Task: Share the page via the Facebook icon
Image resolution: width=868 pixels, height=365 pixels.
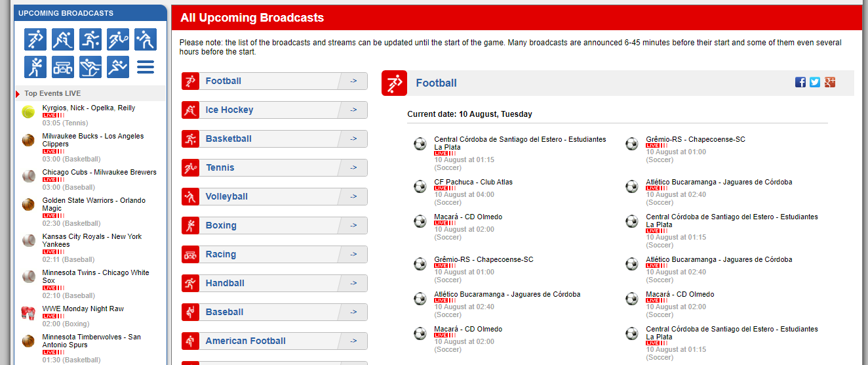Action: pyautogui.click(x=800, y=82)
